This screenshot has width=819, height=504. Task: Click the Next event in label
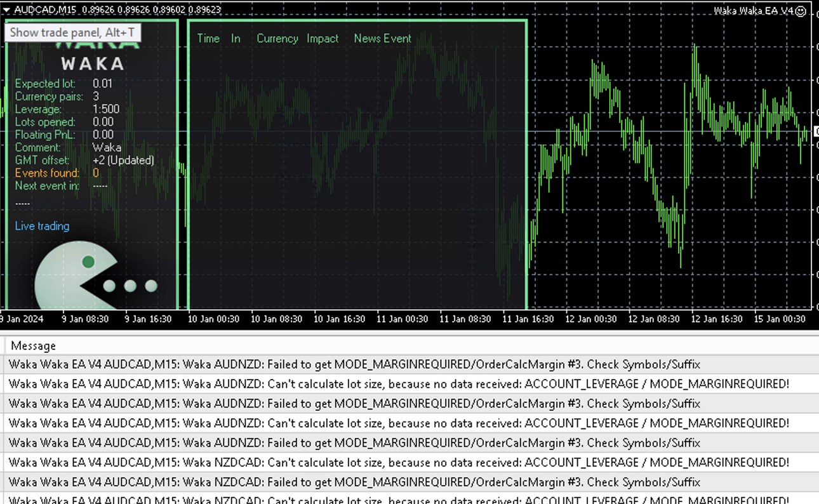click(x=47, y=186)
